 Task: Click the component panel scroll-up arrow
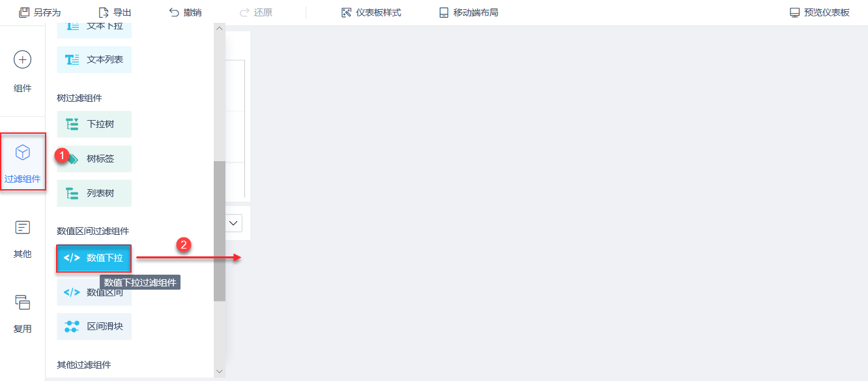tap(220, 28)
